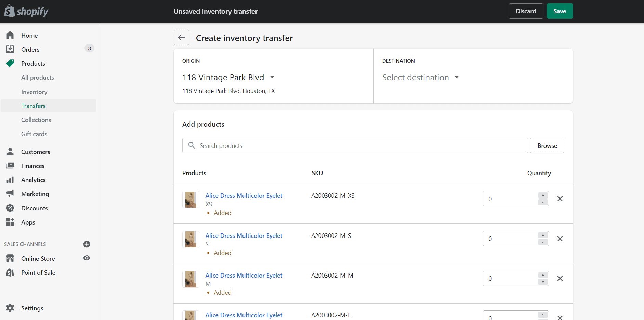This screenshot has height=320, width=644.
Task: Open the Collections section
Action: [36, 120]
